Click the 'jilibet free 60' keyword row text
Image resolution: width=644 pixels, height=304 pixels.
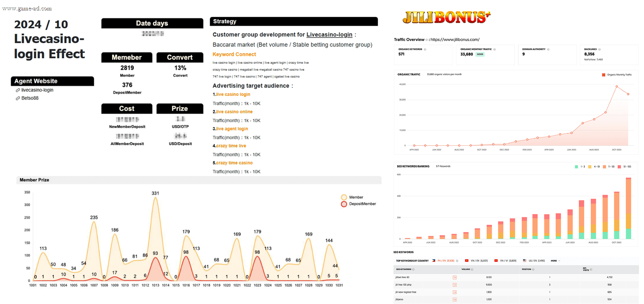tap(402, 277)
